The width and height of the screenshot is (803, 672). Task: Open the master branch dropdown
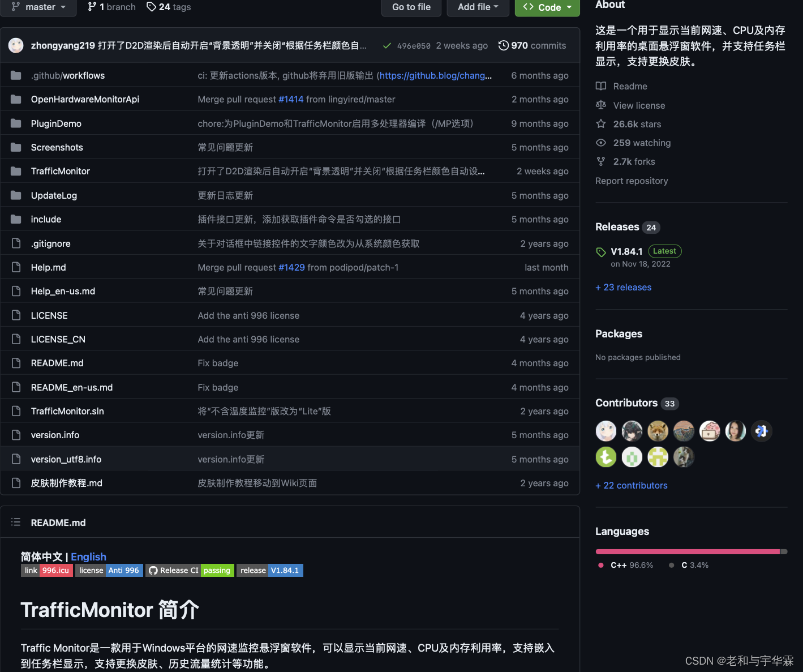(x=38, y=7)
